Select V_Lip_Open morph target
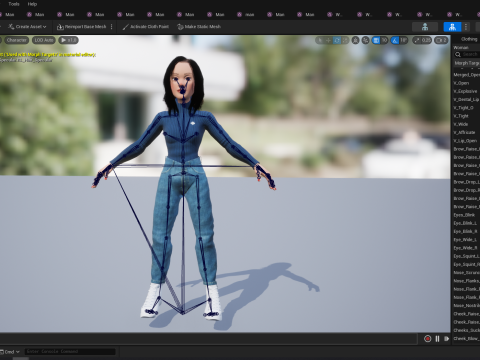This screenshot has width=480, height=360. (x=466, y=141)
